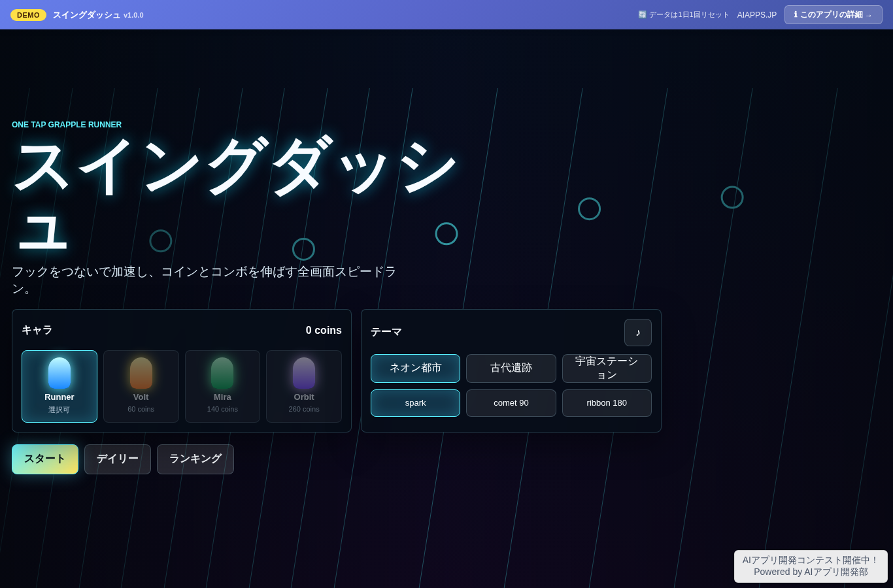This screenshot has height=588, width=893.
Task: Select the Orbit character card
Action: [x=304, y=387]
